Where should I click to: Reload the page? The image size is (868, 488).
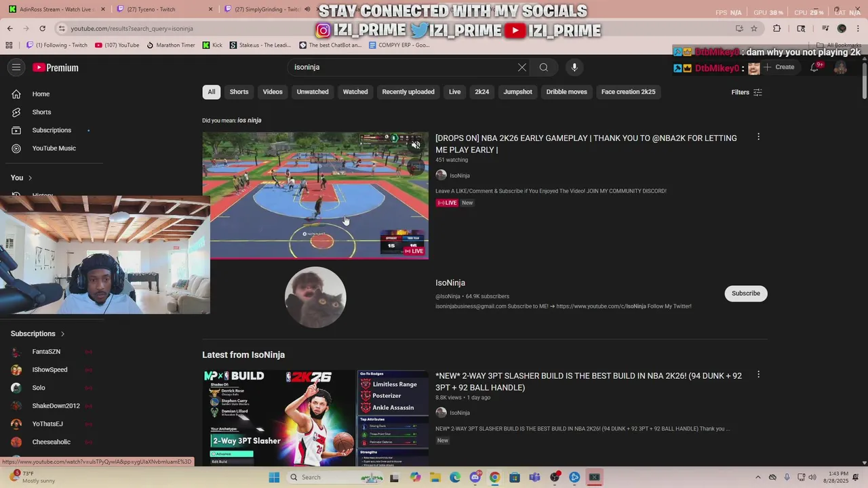pyautogui.click(x=42, y=28)
